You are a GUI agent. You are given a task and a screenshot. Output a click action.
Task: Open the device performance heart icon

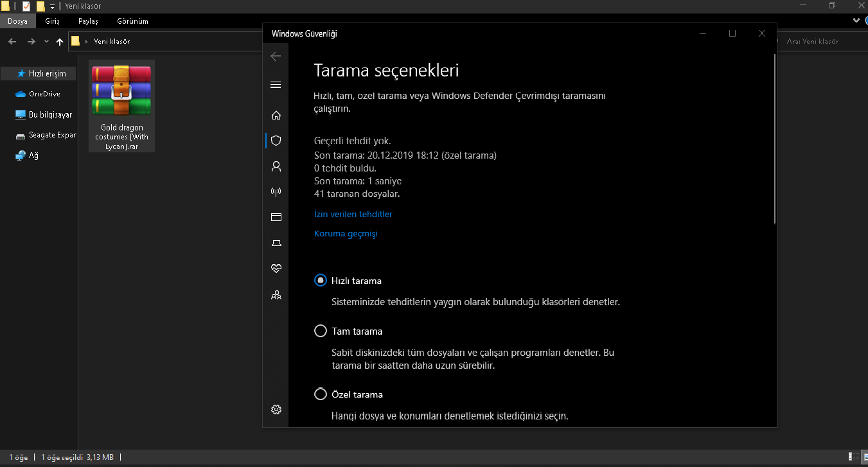[276, 269]
